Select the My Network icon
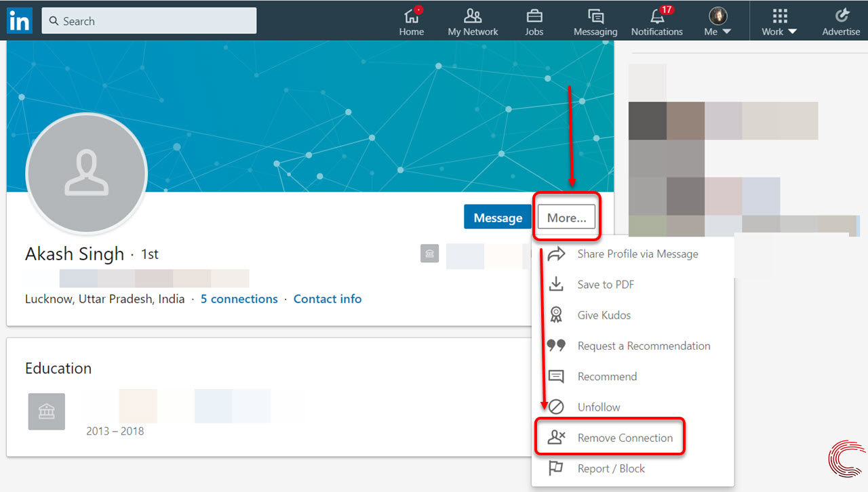Viewport: 868px width, 492px height. tap(473, 20)
